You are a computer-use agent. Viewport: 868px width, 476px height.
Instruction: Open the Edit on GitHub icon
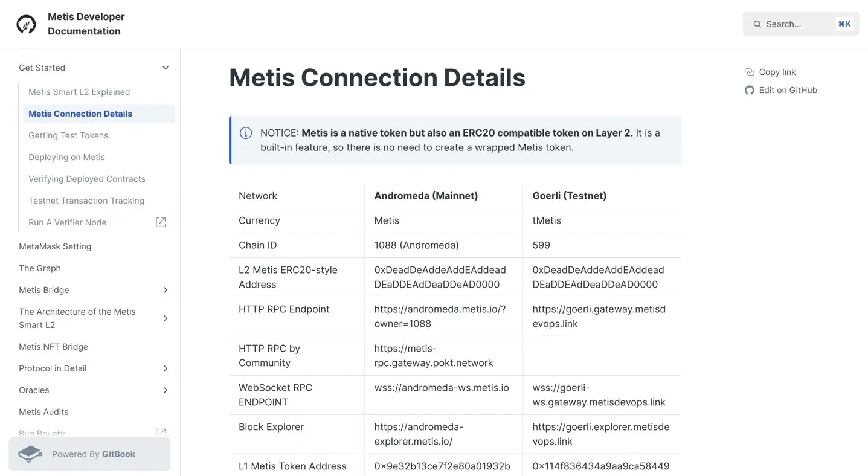pos(749,89)
